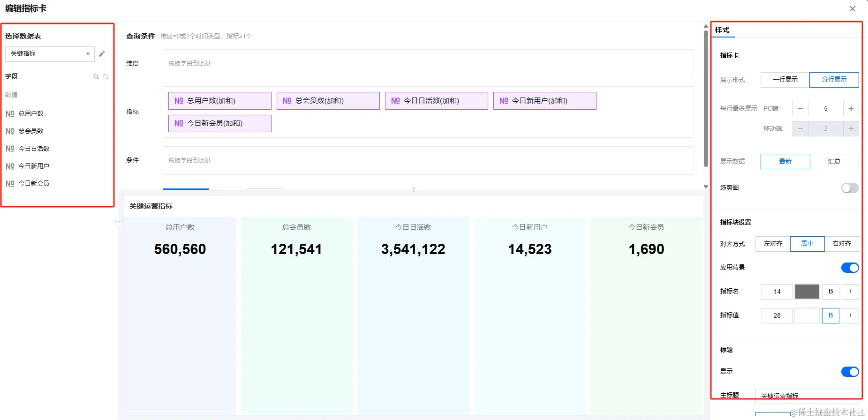Set alignment to 左对齐
The height and width of the screenshot is (420, 868).
[x=773, y=244]
